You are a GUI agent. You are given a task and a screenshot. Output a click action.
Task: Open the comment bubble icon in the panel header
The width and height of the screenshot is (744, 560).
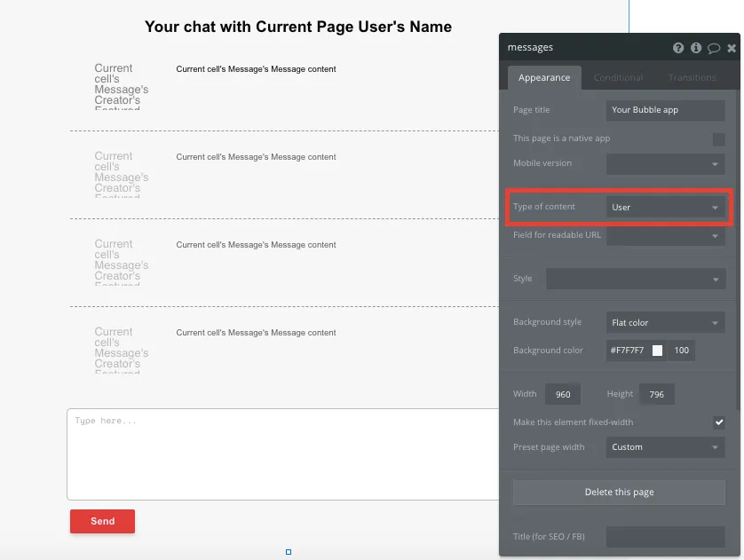pyautogui.click(x=713, y=47)
